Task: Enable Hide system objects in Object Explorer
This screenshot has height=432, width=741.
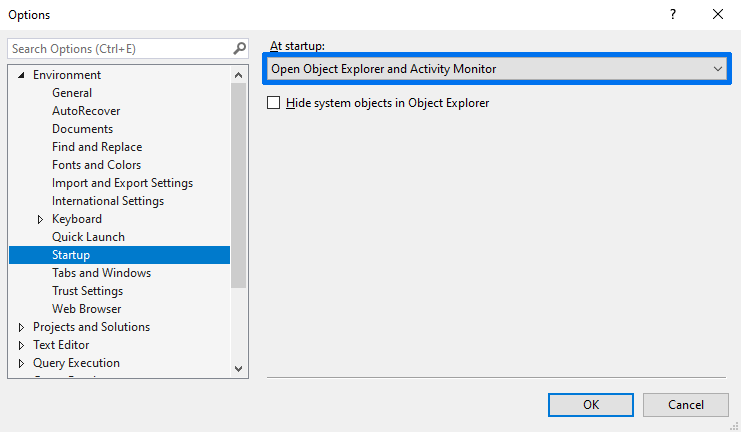Action: pyautogui.click(x=274, y=103)
